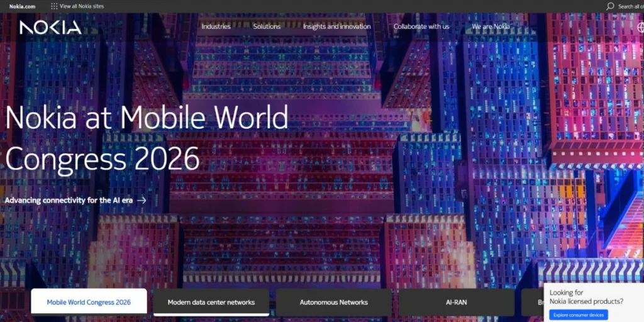Open the Collaborate with us menu
This screenshot has height=322, width=644.
(421, 26)
